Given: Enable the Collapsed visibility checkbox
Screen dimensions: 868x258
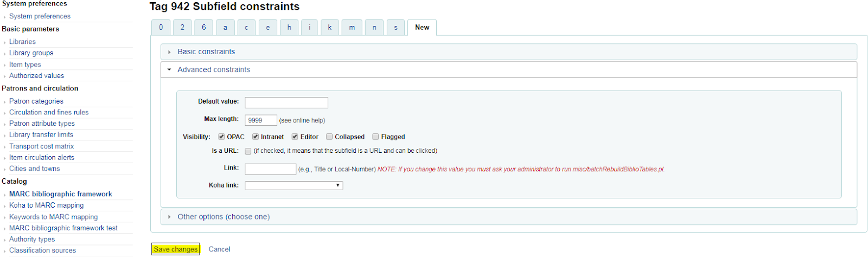Looking at the screenshot, I should [329, 137].
